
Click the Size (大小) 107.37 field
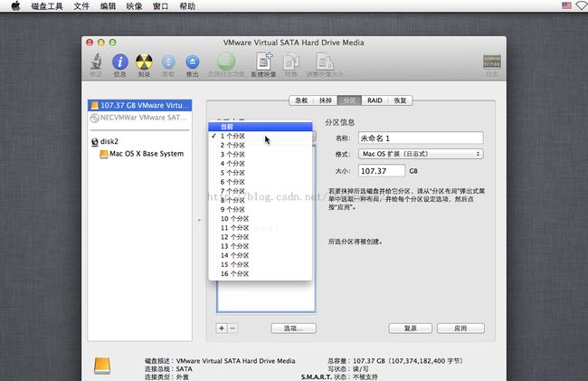tap(382, 171)
